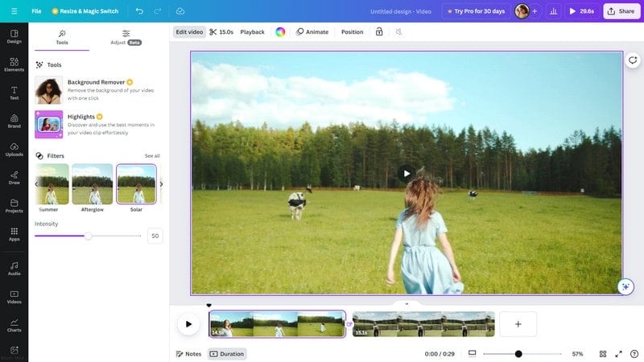Switch to the Adjust Beta tab
Viewport: 644px width, 362px height.
coord(126,37)
